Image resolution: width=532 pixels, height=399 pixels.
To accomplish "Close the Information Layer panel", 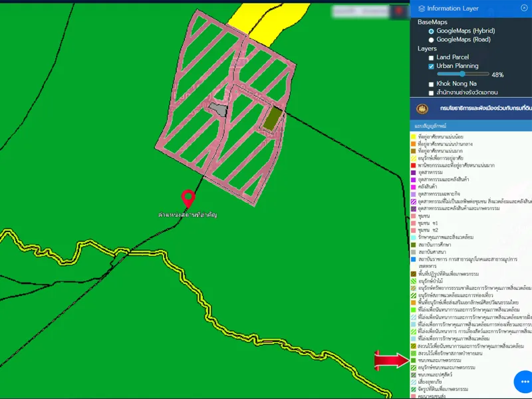I will (x=524, y=8).
